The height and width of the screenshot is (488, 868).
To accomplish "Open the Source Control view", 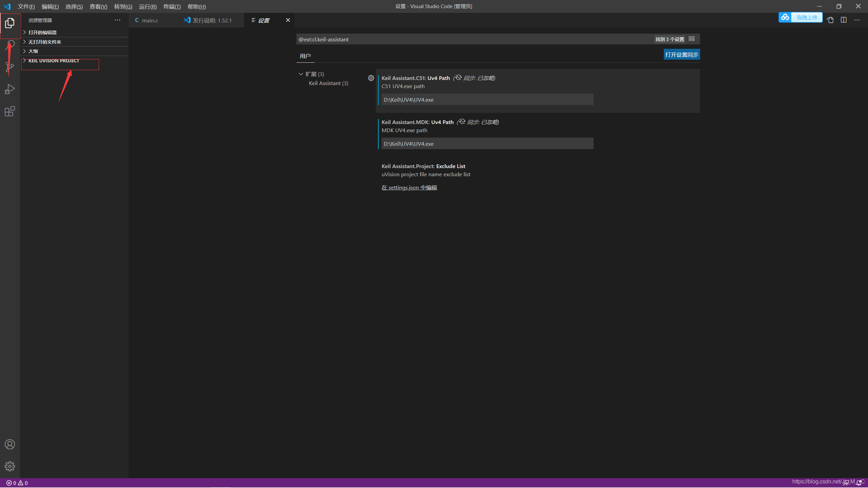I will click(10, 67).
